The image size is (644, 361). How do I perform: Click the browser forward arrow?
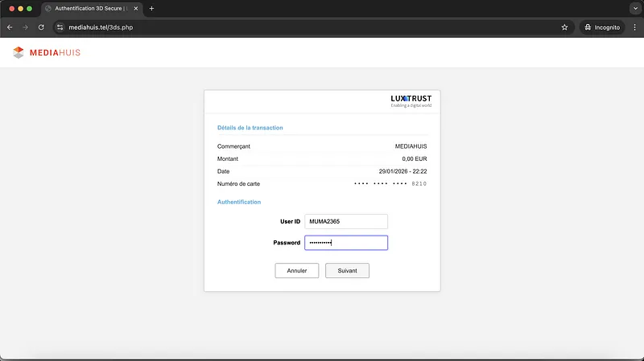point(26,27)
